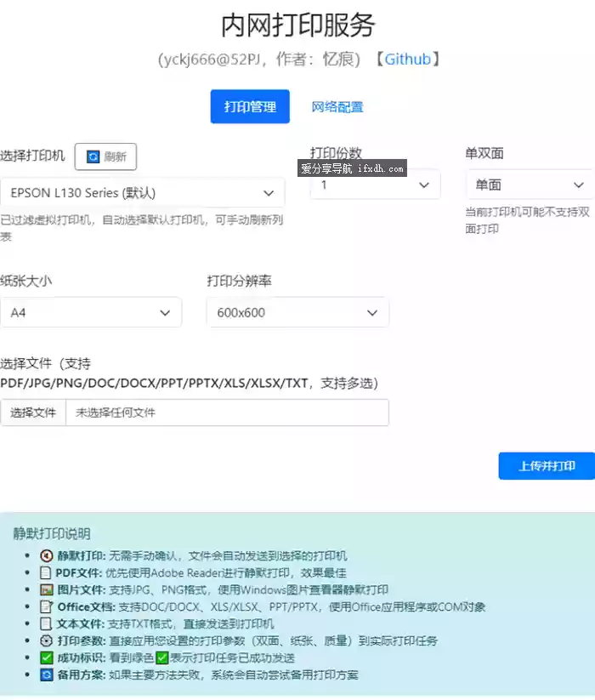The width and height of the screenshot is (595, 700).
Task: Open the 单双面 duplex dropdown
Action: (x=530, y=185)
